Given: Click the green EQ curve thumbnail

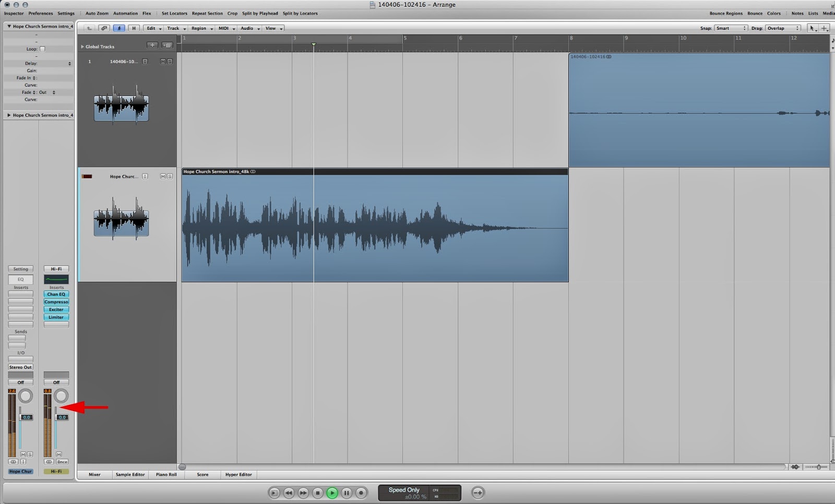Looking at the screenshot, I should 56,280.
